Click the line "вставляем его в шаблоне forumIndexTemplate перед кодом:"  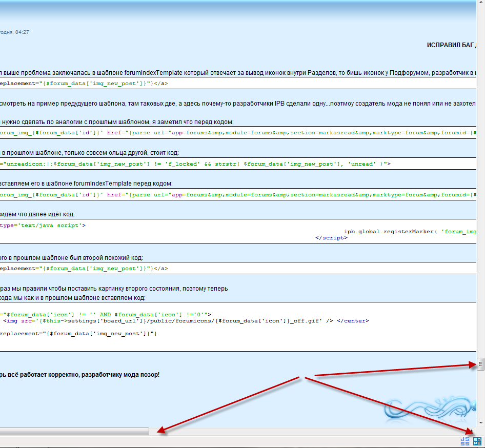(x=86, y=184)
